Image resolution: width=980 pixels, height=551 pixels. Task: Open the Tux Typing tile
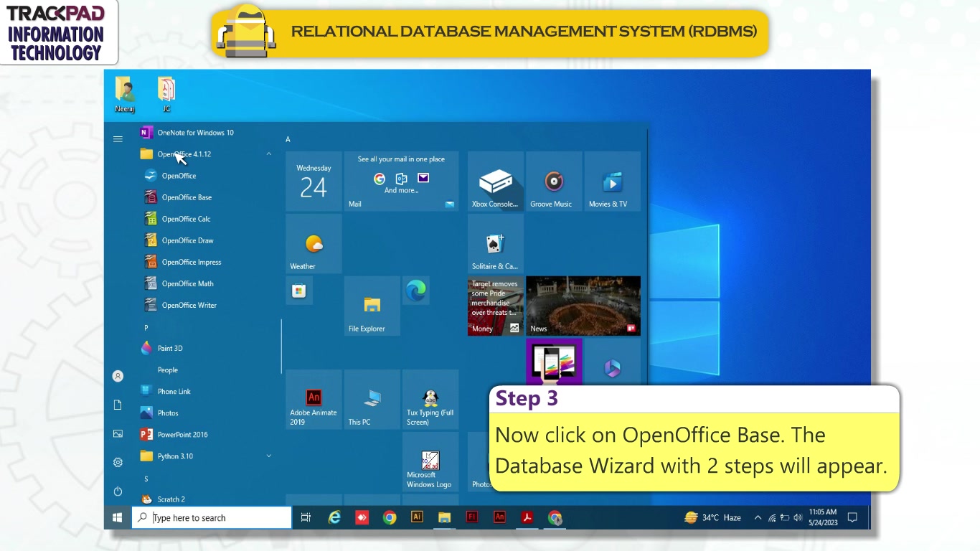click(x=430, y=400)
